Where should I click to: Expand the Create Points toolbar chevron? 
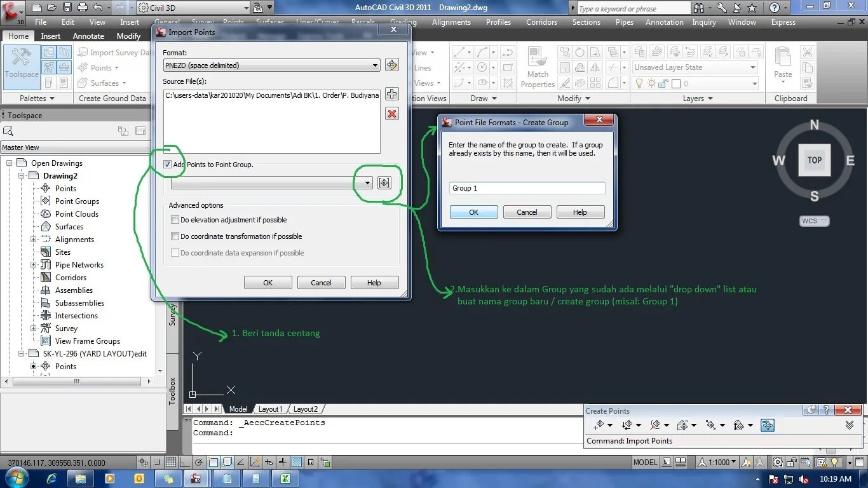(850, 425)
